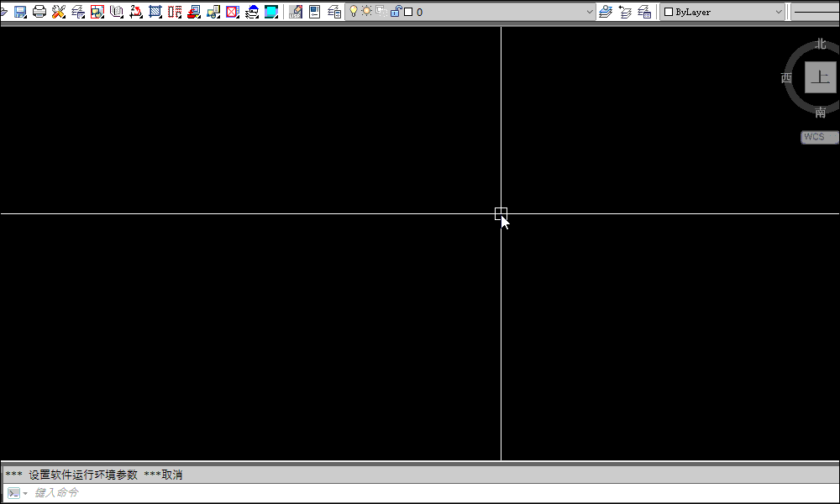Click layer 0 white color square

pos(408,12)
